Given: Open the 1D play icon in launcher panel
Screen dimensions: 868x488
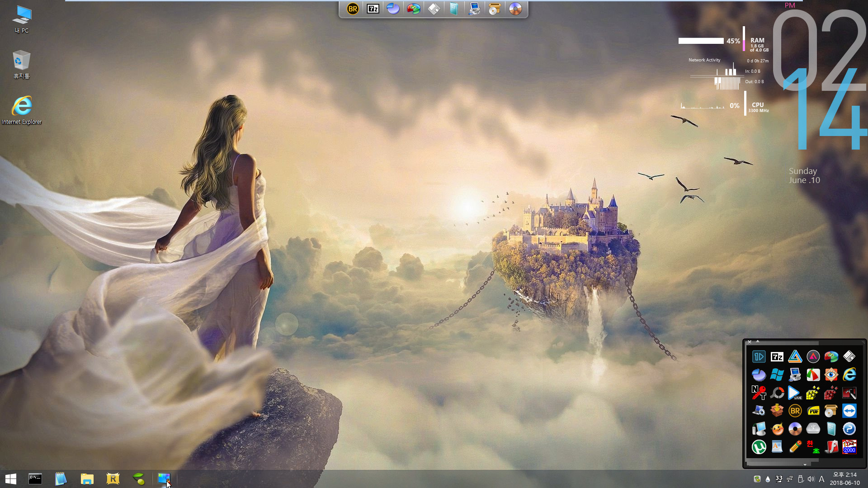Looking at the screenshot, I should point(759,357).
